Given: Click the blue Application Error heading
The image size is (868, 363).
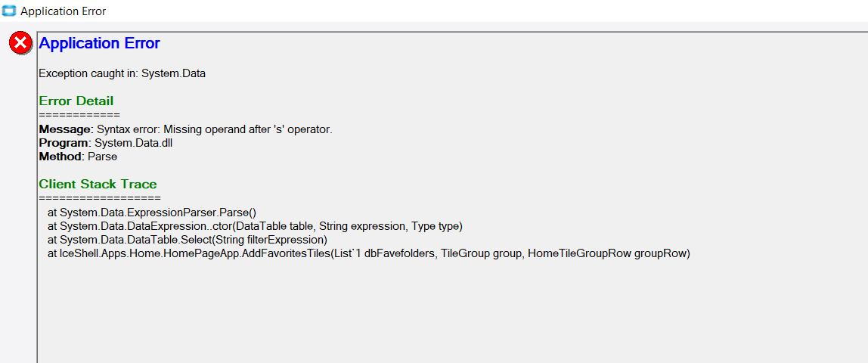Looking at the screenshot, I should click(x=100, y=43).
